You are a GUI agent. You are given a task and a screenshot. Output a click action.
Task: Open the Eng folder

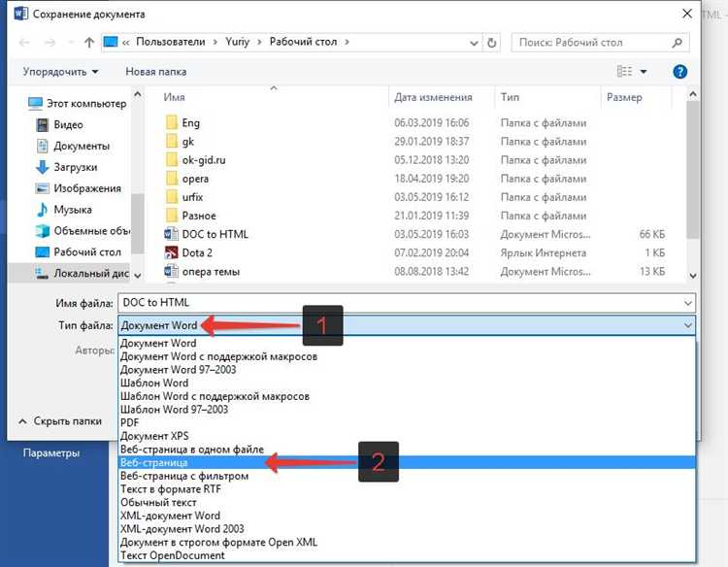(190, 123)
